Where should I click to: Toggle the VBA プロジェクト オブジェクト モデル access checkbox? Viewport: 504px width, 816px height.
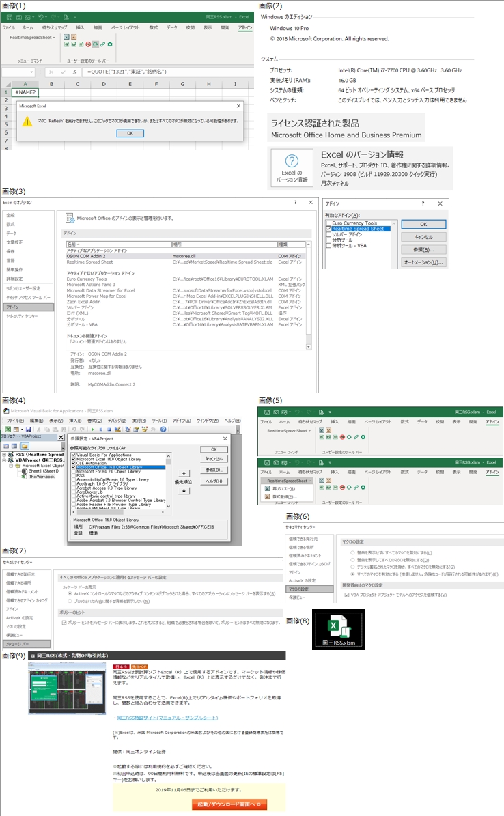click(346, 594)
